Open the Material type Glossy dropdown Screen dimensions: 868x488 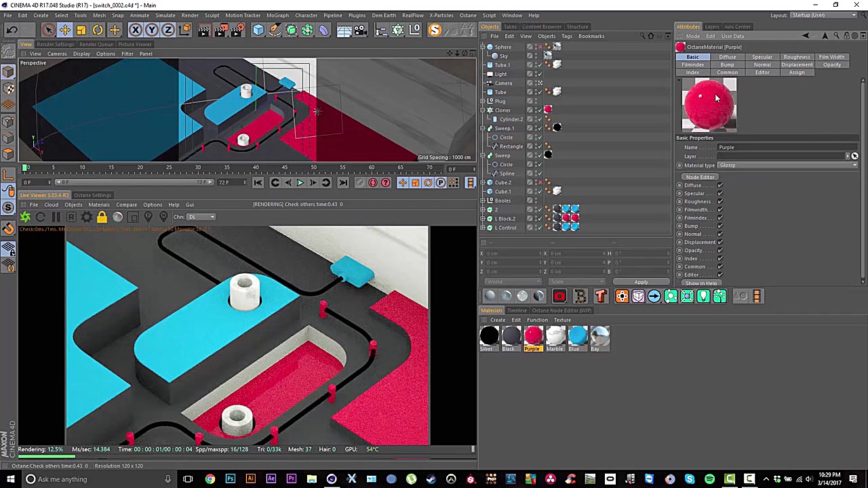click(x=787, y=165)
